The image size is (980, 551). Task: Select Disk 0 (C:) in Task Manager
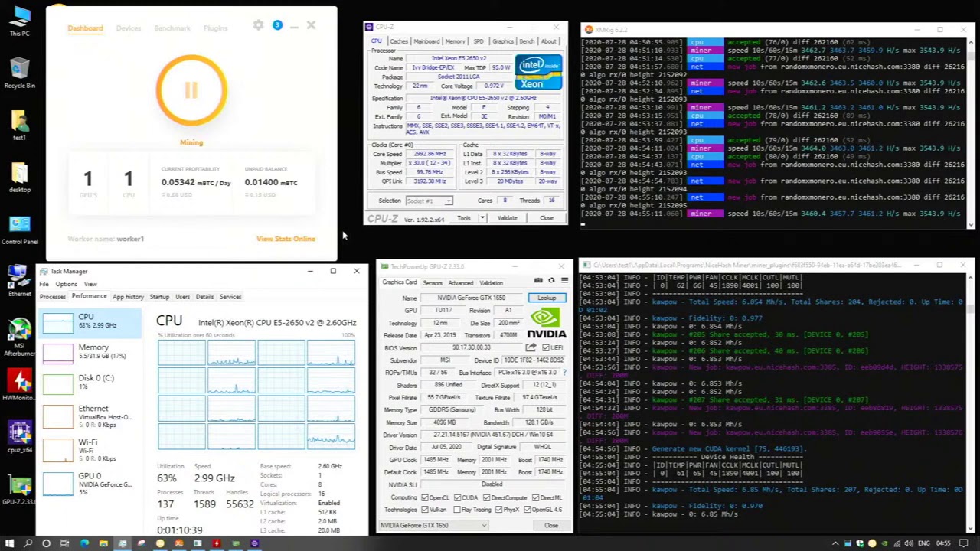point(89,382)
